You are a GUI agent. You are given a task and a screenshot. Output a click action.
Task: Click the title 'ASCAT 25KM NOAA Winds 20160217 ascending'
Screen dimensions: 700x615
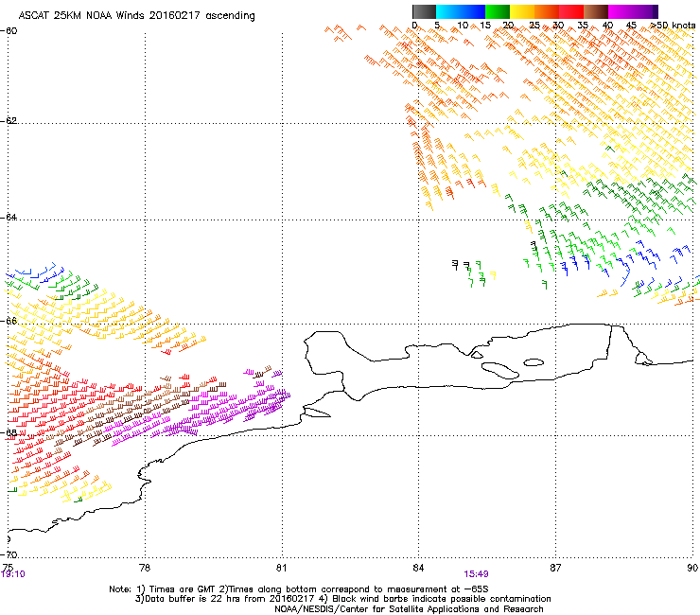[136, 16]
